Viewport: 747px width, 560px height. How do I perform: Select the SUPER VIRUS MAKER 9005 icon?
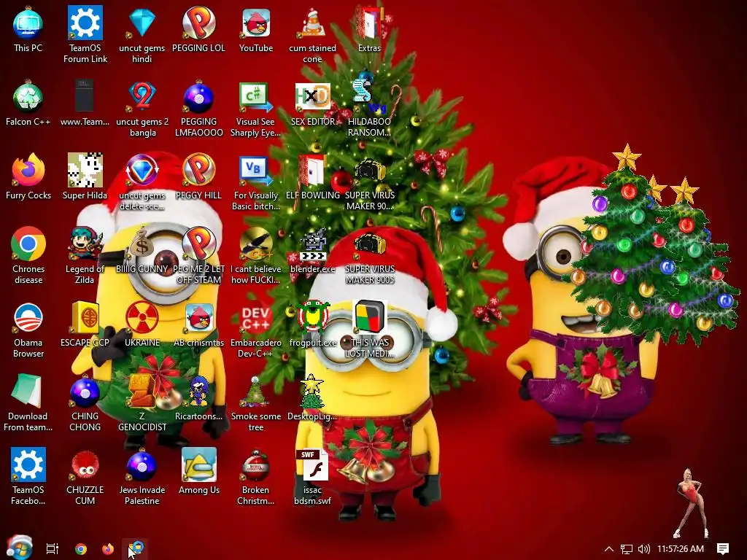click(x=369, y=244)
